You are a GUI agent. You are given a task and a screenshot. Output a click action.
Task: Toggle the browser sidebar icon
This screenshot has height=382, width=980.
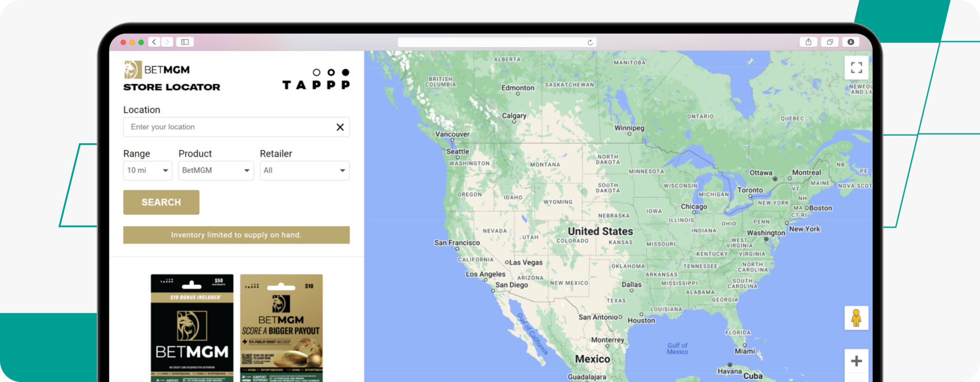[185, 42]
